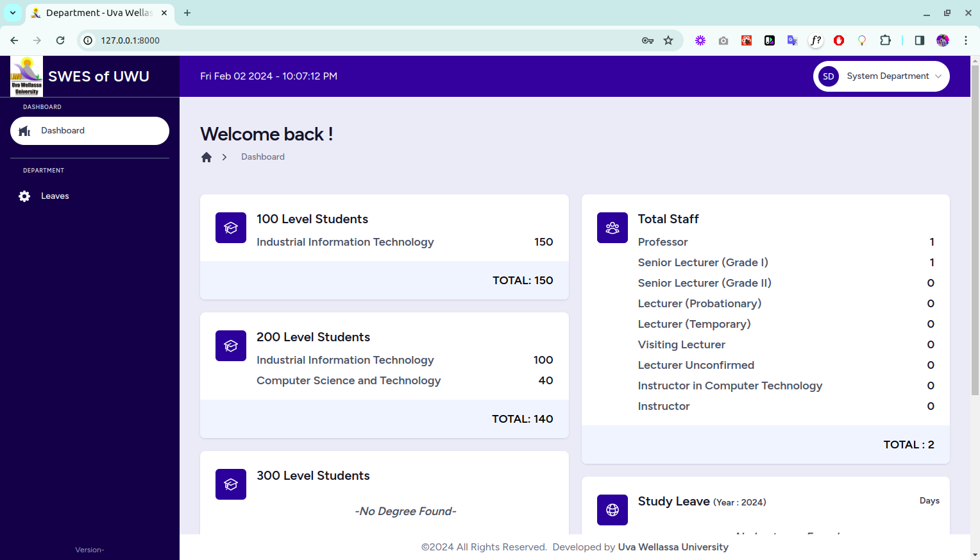Reload the page
This screenshot has height=560, width=980.
(x=60, y=40)
